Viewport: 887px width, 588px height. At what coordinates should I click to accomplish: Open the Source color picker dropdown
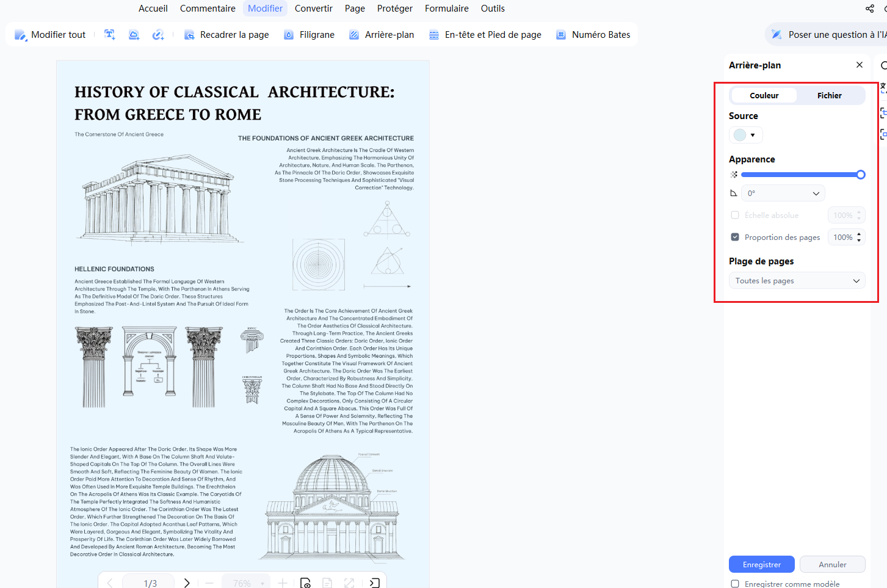(x=745, y=135)
